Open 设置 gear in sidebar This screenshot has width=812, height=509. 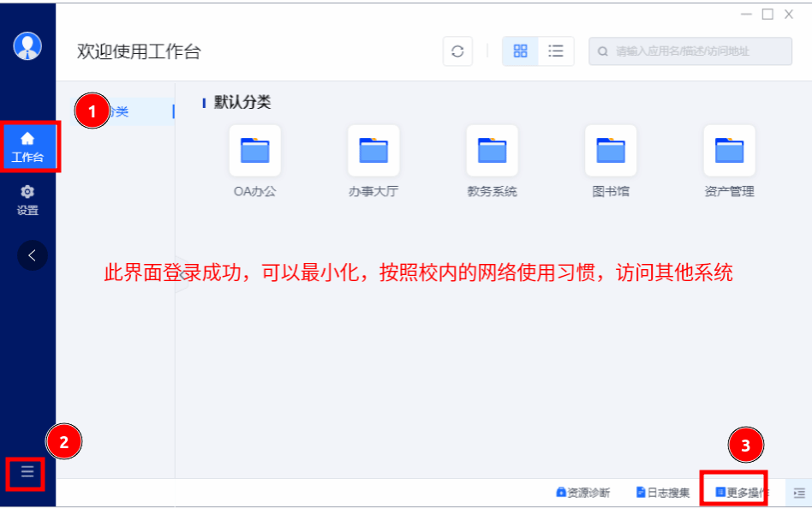click(x=27, y=201)
